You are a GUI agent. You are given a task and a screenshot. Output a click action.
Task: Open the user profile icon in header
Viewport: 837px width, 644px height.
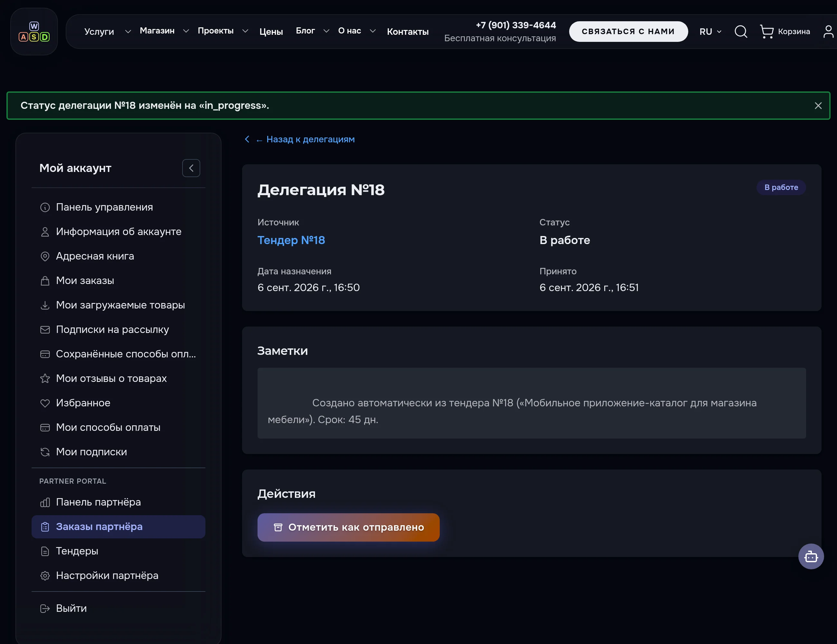click(828, 32)
